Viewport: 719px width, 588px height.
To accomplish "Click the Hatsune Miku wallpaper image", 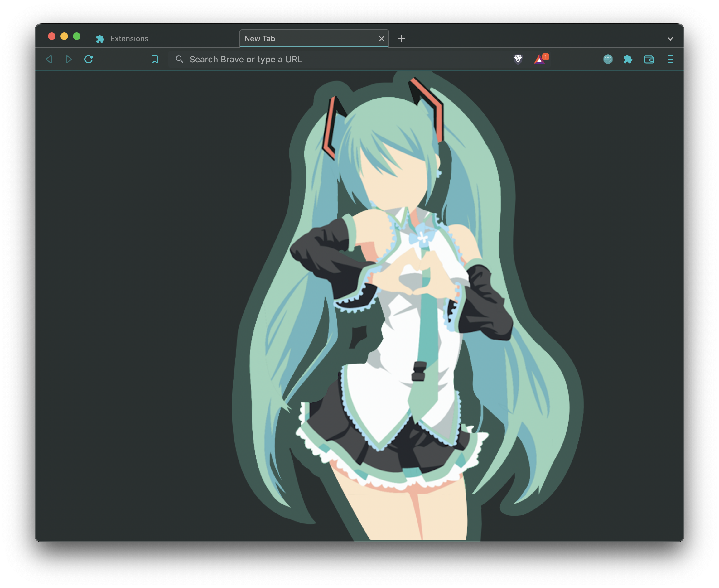I will 406,305.
